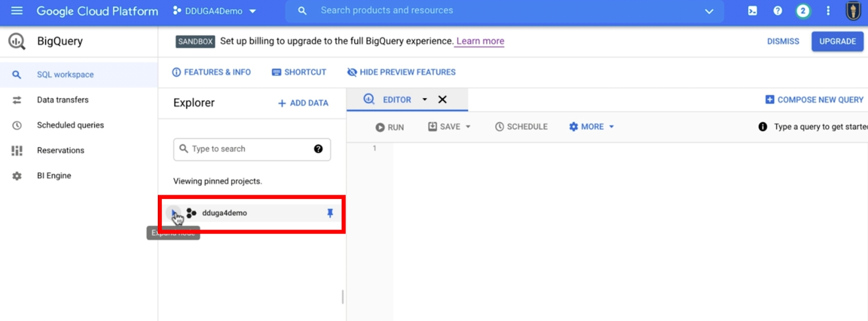This screenshot has width=868, height=321.
Task: Click Compose New Query
Action: point(814,100)
